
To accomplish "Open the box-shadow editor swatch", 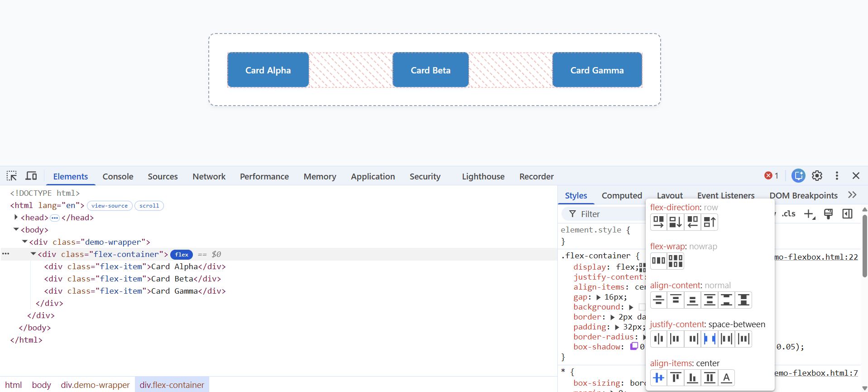I will [x=634, y=346].
